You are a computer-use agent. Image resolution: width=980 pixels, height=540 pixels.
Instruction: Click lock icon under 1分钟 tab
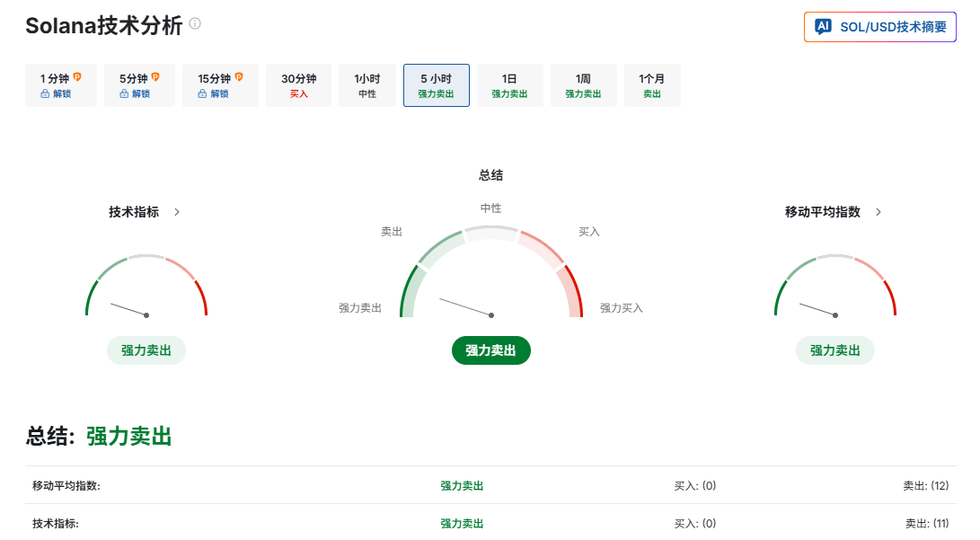click(45, 93)
